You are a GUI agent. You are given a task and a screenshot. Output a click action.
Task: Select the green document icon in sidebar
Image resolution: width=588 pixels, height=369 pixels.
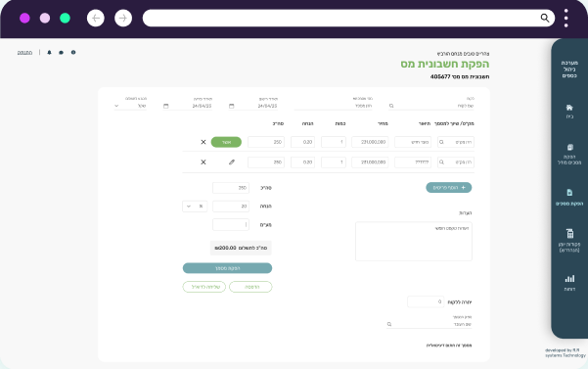pyautogui.click(x=569, y=193)
